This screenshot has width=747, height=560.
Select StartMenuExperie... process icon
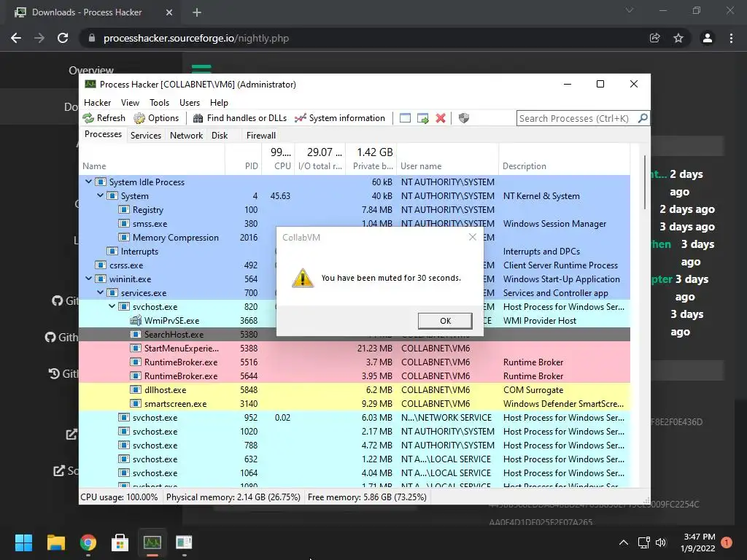click(136, 348)
